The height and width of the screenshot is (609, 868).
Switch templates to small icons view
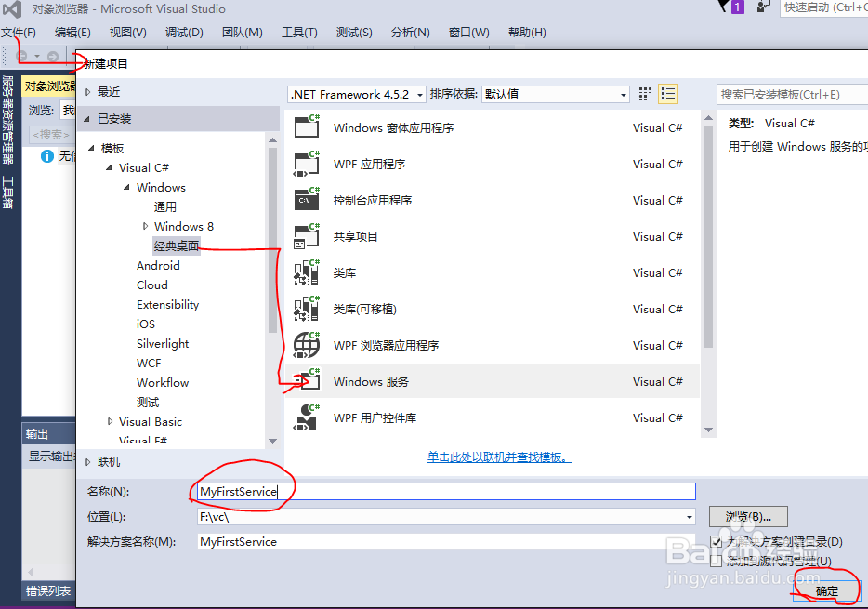click(644, 93)
